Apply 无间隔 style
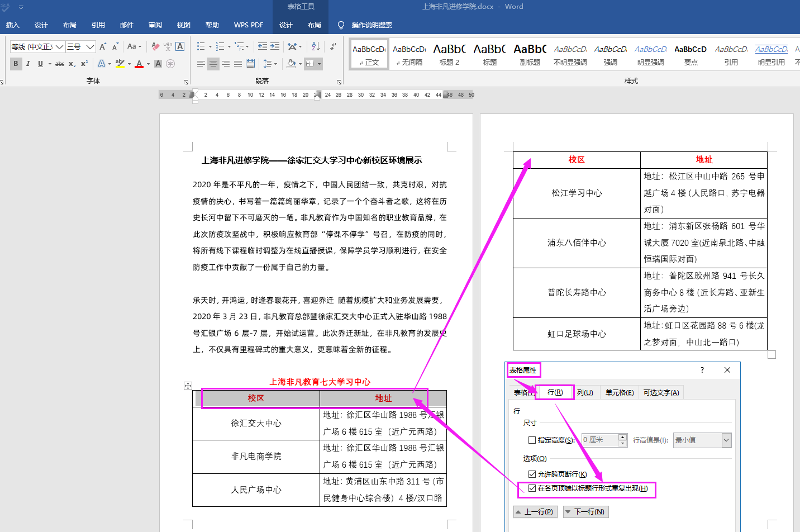Viewport: 800px width, 532px height. pyautogui.click(x=409, y=54)
